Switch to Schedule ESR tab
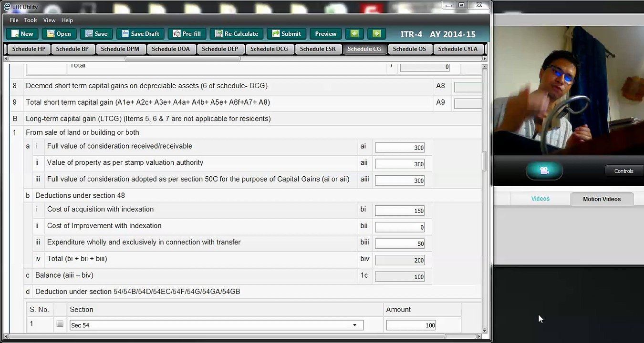The width and height of the screenshot is (644, 343). (318, 49)
